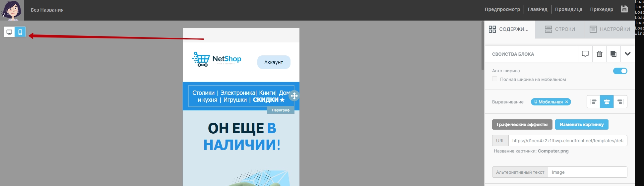Image resolution: width=644 pixels, height=186 pixels.
Task: Align image to the left
Action: 594,102
